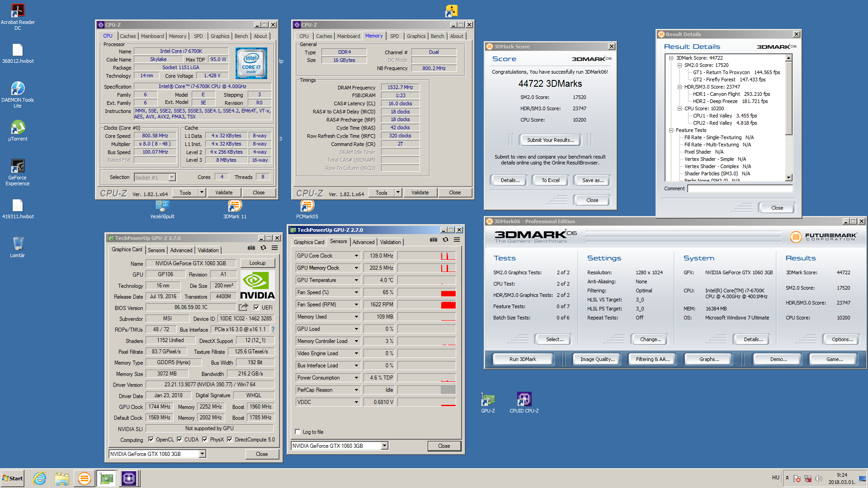Viewport: 868px width, 488px height.
Task: Open the CPUID CPU-Z desktop shortcut
Action: (524, 403)
